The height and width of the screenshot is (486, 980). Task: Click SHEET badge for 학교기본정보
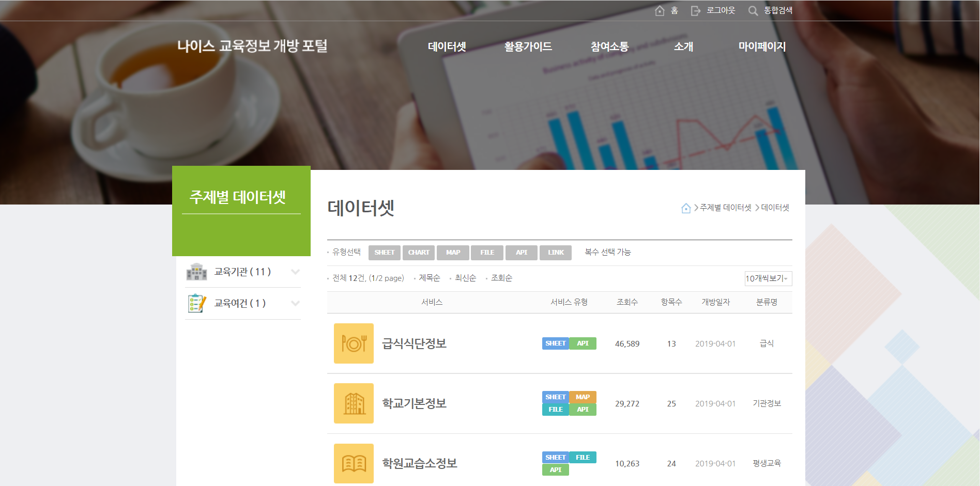pos(556,397)
